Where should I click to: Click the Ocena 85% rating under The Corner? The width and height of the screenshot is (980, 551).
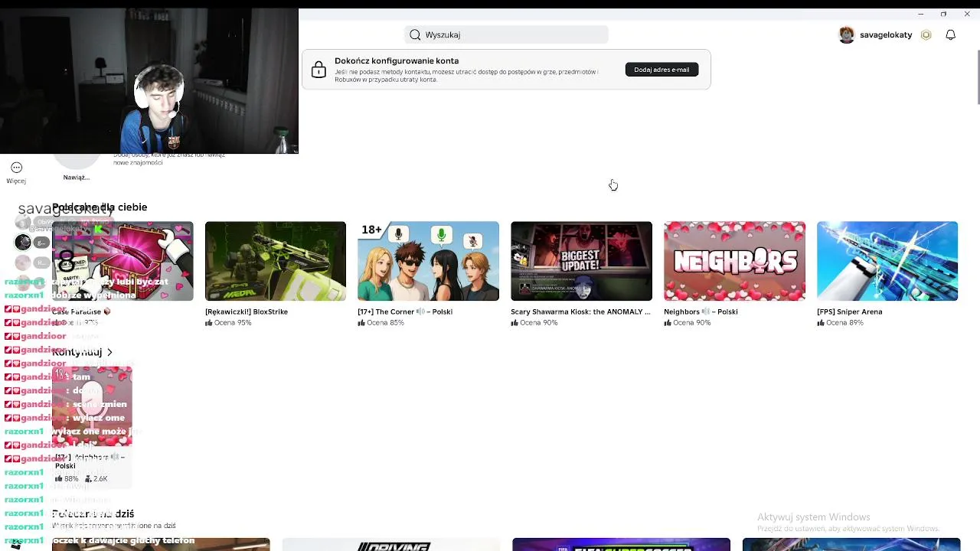381,323
